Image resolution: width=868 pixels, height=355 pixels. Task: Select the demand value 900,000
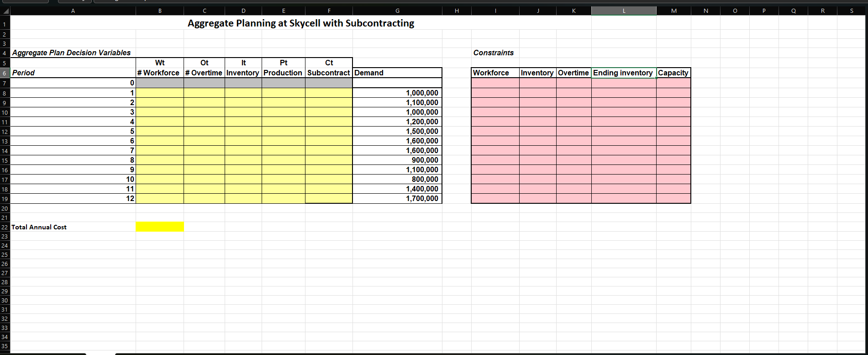pos(397,160)
